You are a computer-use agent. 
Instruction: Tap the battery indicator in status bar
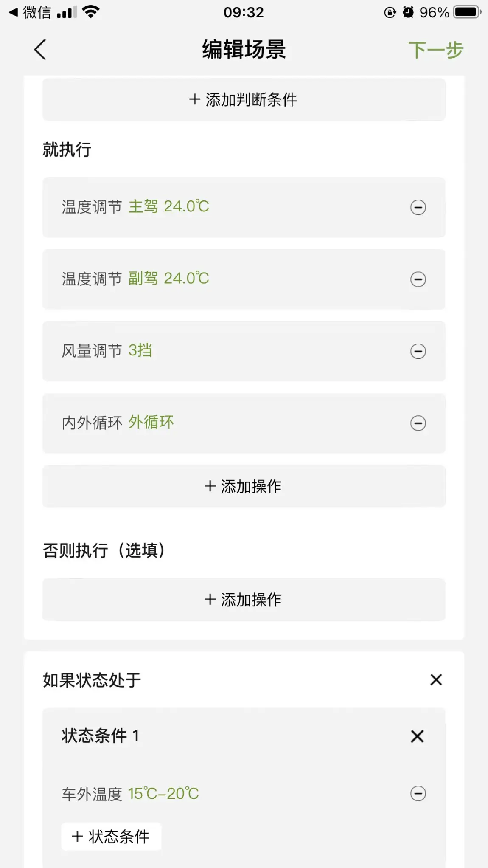[466, 12]
